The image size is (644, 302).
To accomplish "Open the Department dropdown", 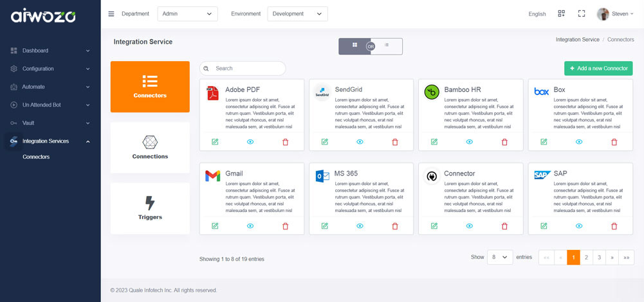I will (x=187, y=13).
